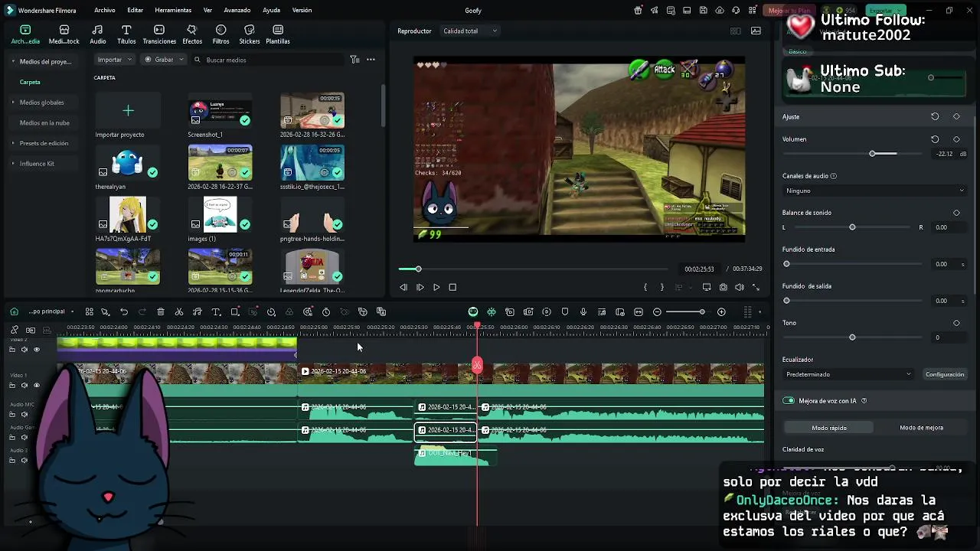This screenshot has height=551, width=980.
Task: Zoom out the timeline with the minus button
Action: click(657, 312)
